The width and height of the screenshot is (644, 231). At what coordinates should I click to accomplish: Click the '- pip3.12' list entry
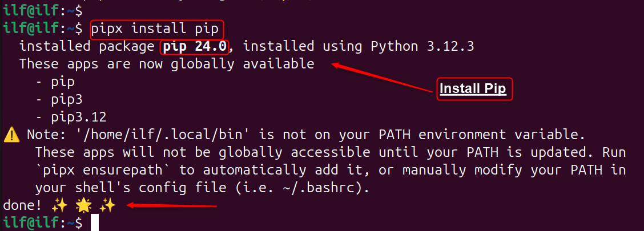[x=71, y=117]
